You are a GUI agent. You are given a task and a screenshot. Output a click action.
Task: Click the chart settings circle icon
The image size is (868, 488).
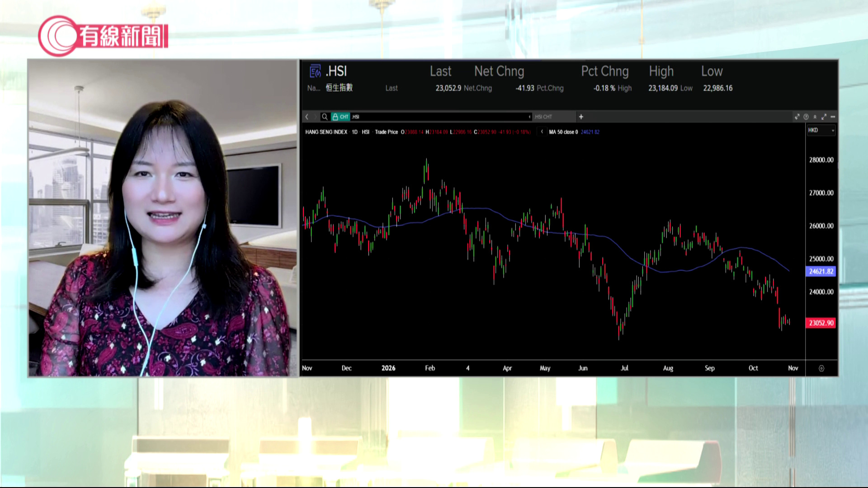[821, 368]
